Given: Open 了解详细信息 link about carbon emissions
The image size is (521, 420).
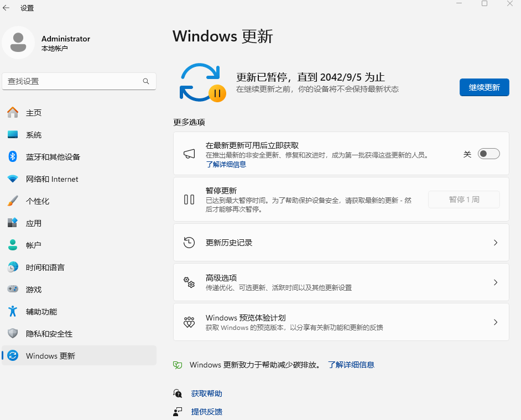Looking at the screenshot, I should coord(351,365).
